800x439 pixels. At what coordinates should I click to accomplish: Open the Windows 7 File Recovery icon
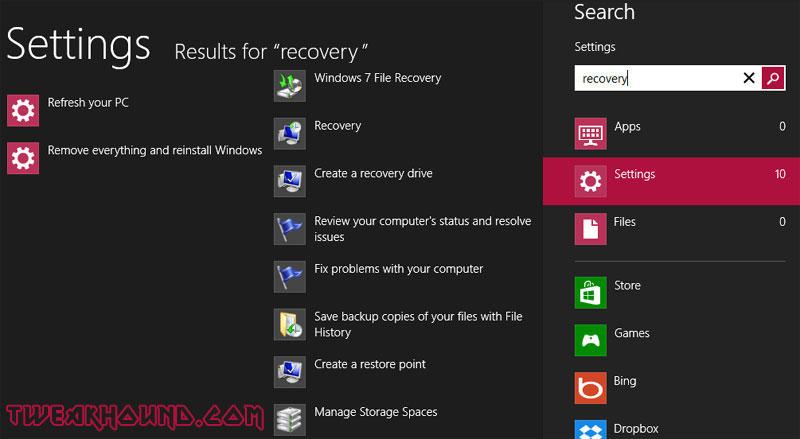coord(290,86)
